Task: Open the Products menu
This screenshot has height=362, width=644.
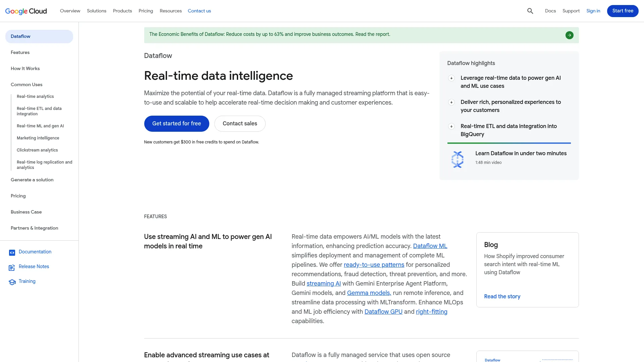Action: 122,11
